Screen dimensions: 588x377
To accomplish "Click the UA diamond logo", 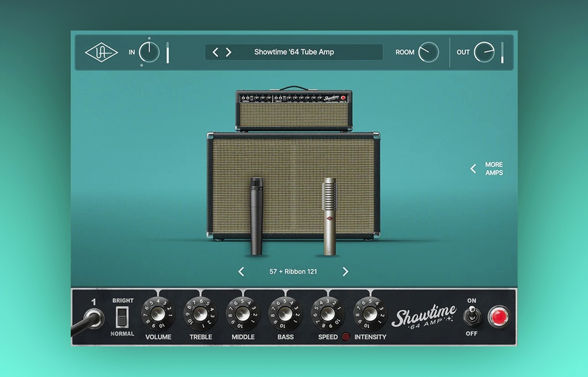I will click(102, 52).
